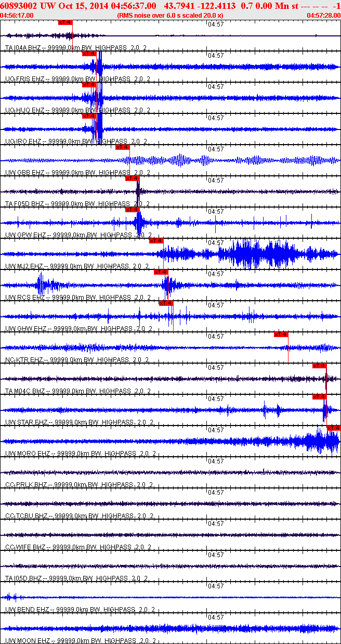Select the UW STAR EHZ station label
This screenshot has height=644, width=341.
(78, 422)
